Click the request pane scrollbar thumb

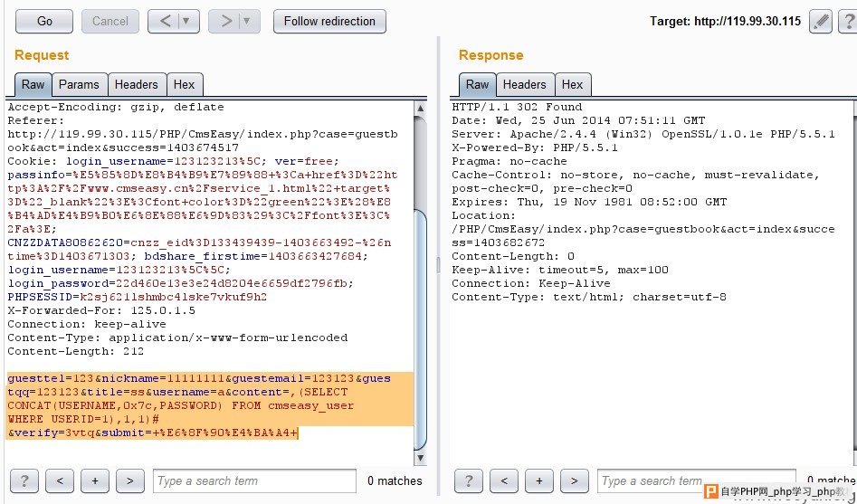click(420, 328)
